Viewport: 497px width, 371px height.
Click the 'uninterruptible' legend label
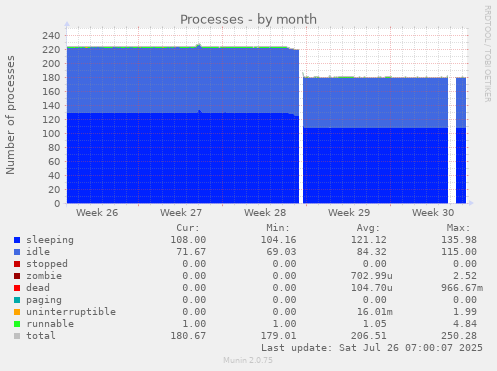tap(71, 312)
